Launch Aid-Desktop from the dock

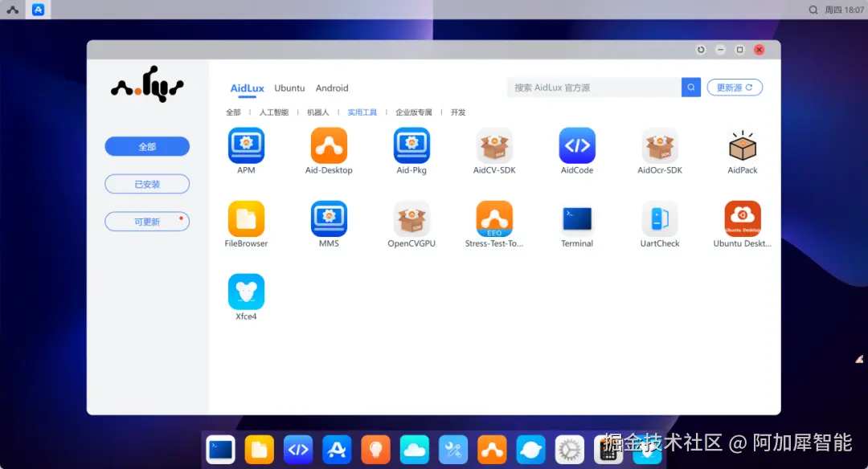(x=492, y=450)
